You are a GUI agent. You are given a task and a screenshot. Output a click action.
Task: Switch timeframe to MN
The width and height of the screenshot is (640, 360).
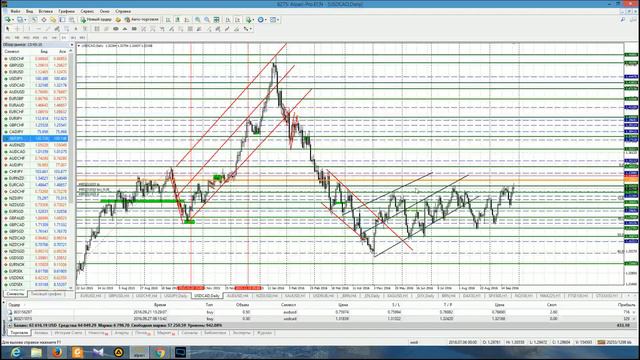pyautogui.click(x=82, y=38)
